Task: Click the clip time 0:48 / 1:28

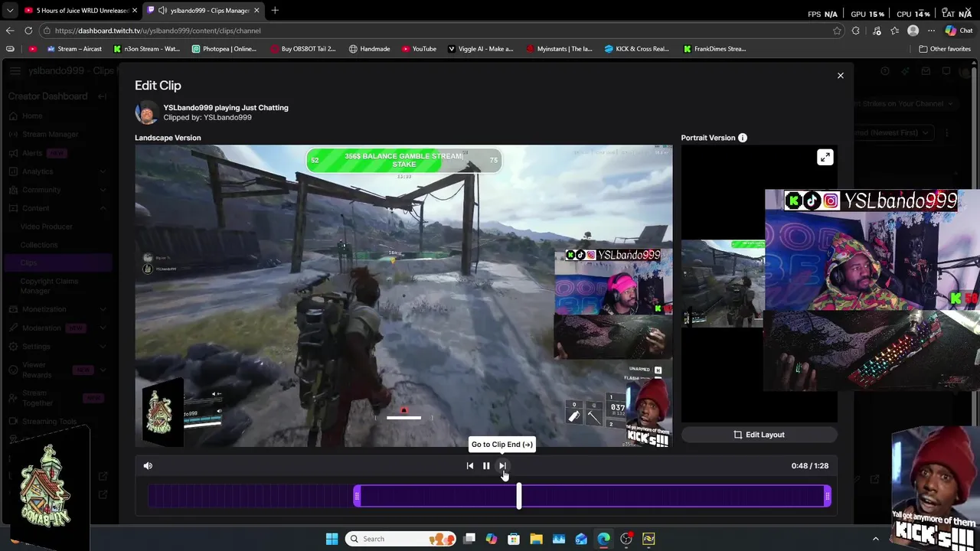Action: (810, 466)
